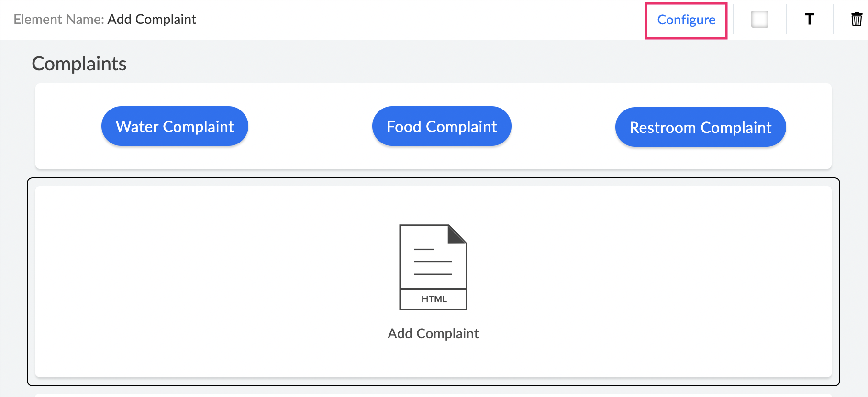Click the folded corner of HTML file icon
This screenshot has height=397, width=868.
point(457,234)
